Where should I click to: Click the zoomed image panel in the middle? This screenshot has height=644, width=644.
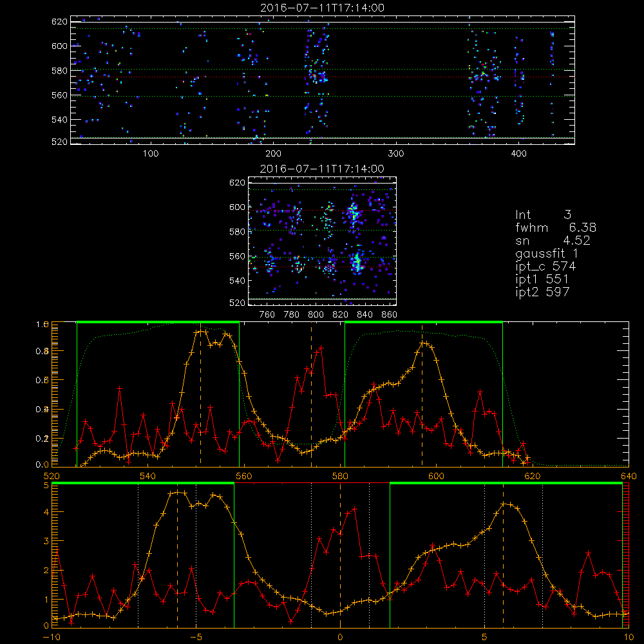323,241
